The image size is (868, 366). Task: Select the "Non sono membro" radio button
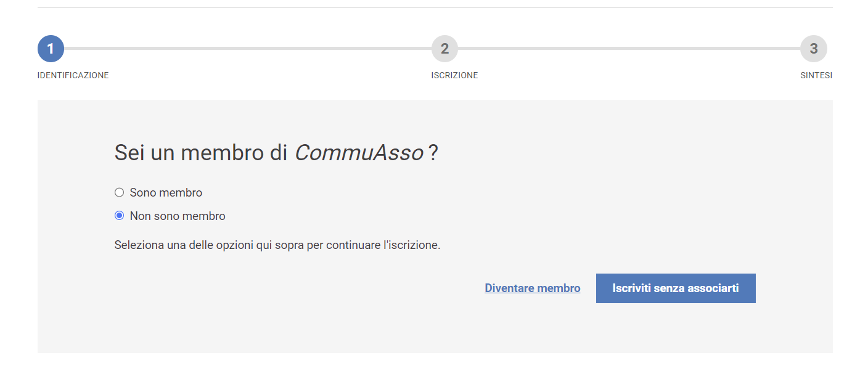pyautogui.click(x=120, y=216)
